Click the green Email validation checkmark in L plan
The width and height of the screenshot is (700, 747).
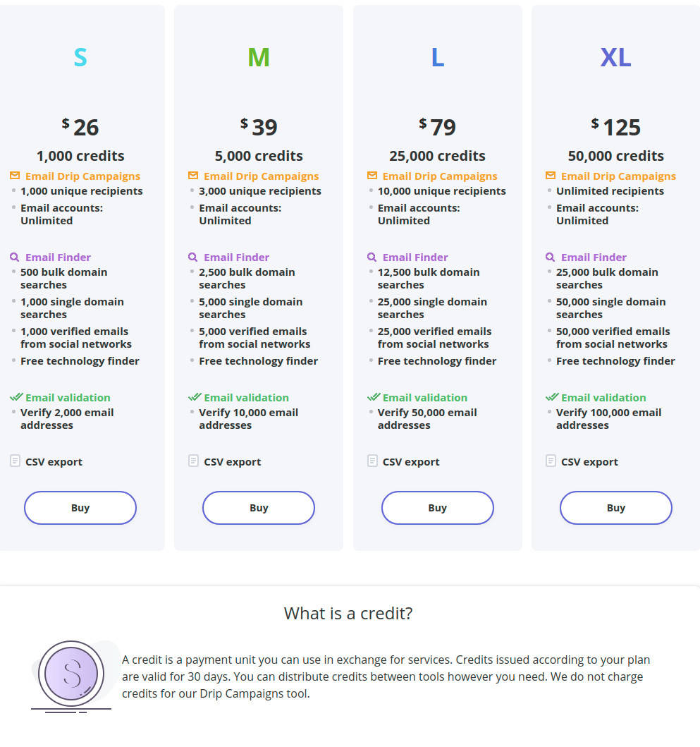point(372,396)
